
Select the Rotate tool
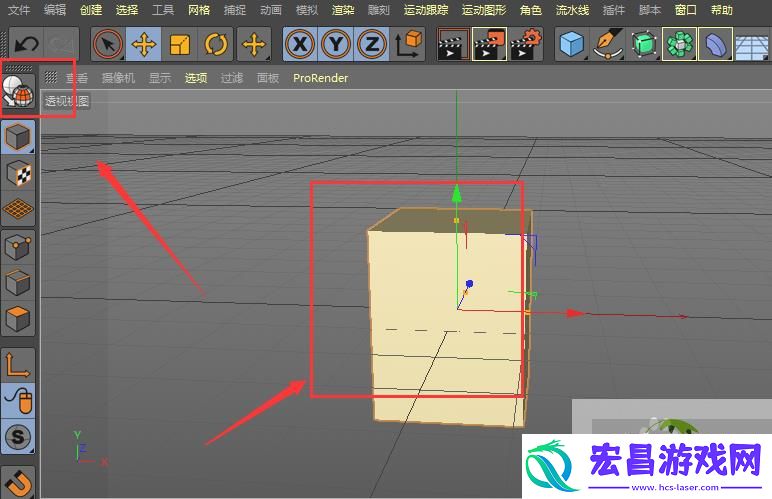coord(216,45)
